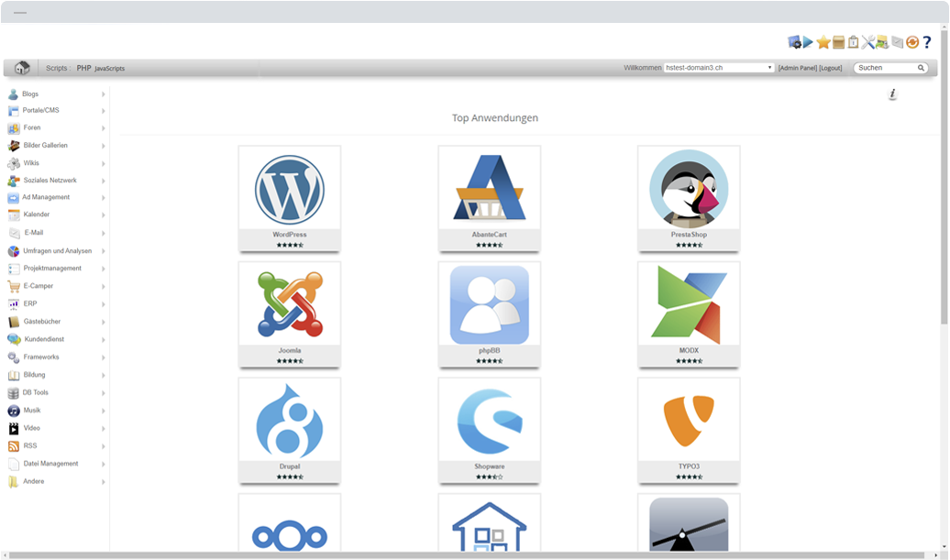Expand the Bildung category arrow
950x560 pixels.
103,376
